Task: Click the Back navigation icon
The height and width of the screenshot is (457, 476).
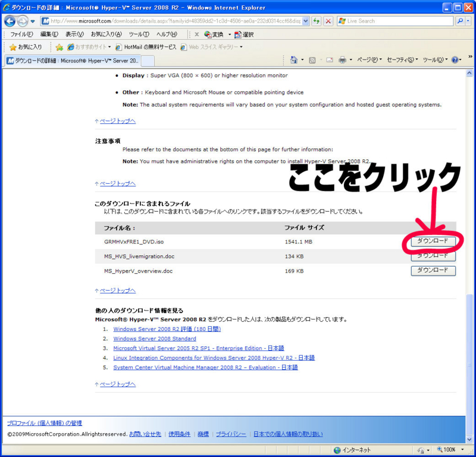Action: (10, 21)
